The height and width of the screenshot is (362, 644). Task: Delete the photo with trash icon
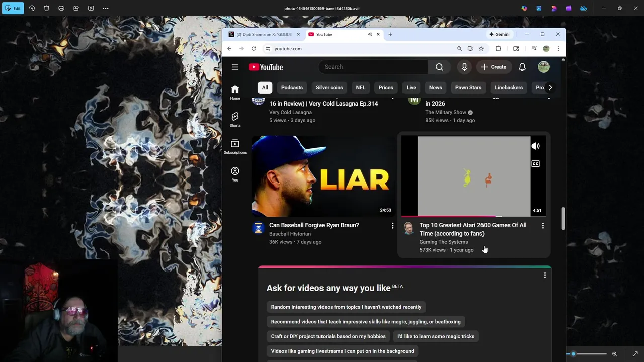pos(46,8)
